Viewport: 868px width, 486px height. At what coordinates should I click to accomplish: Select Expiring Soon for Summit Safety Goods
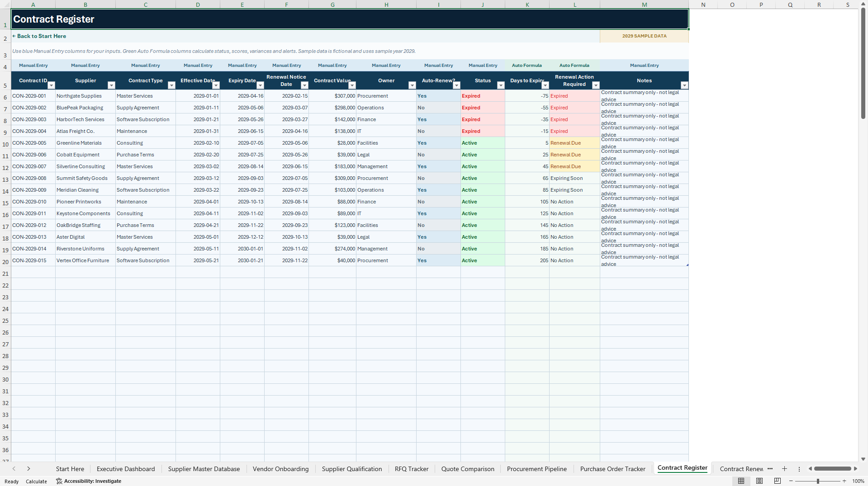[574, 178]
